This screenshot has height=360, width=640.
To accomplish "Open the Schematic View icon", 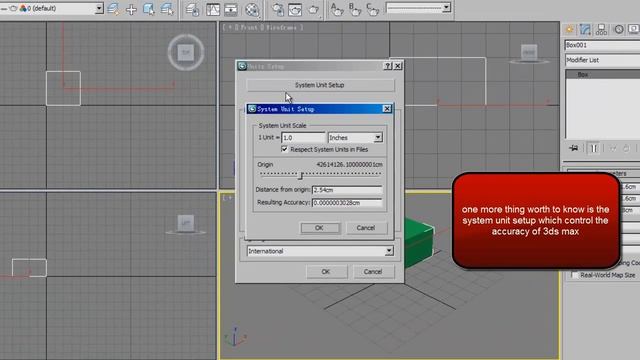I will (231, 9).
